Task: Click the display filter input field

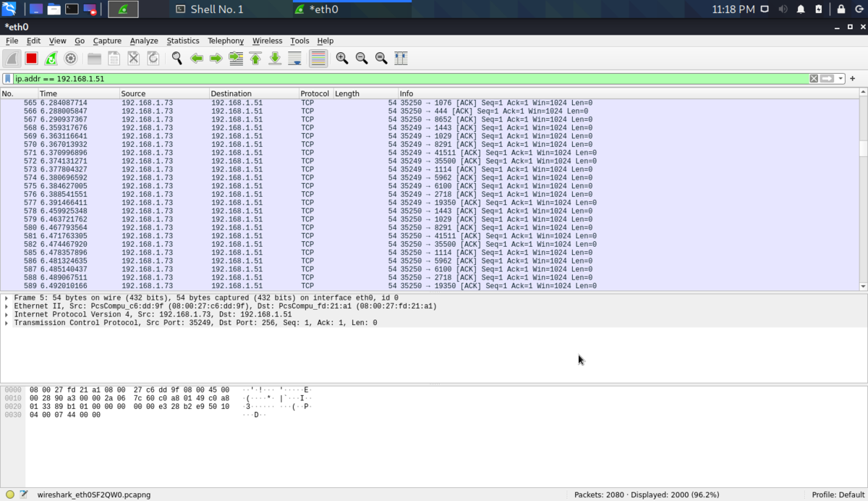Action: pyautogui.click(x=410, y=79)
